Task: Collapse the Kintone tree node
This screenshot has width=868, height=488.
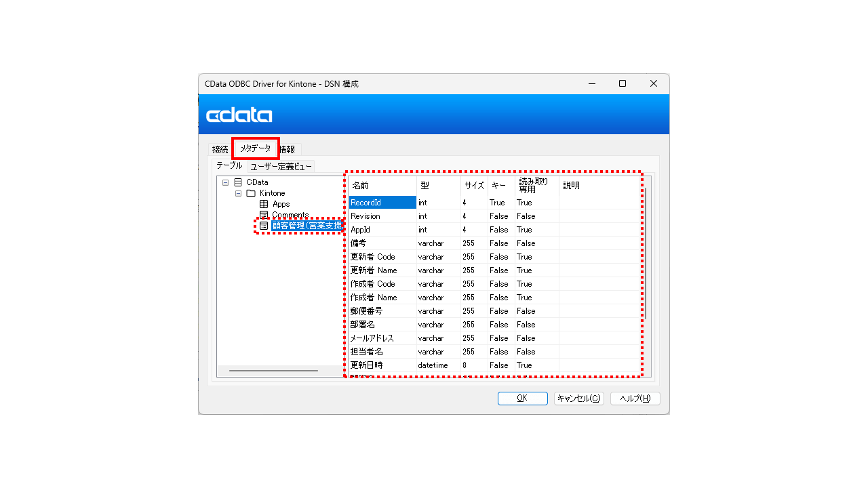Action: pos(238,193)
